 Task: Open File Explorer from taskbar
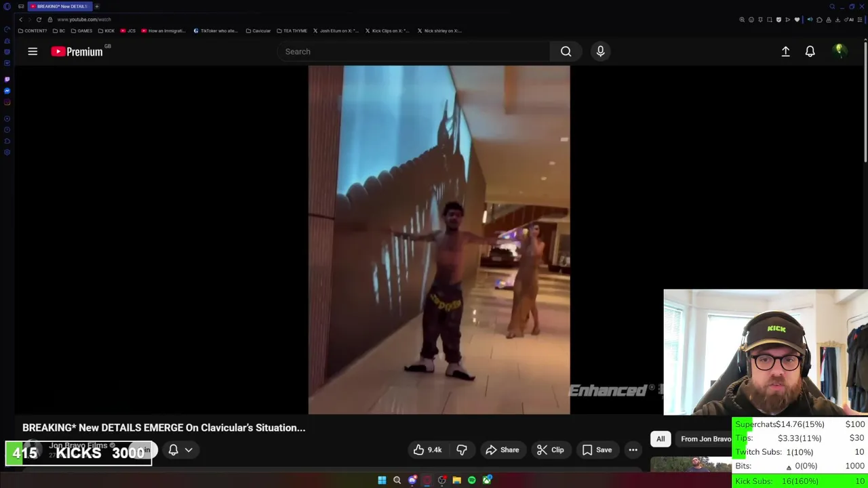[457, 481]
